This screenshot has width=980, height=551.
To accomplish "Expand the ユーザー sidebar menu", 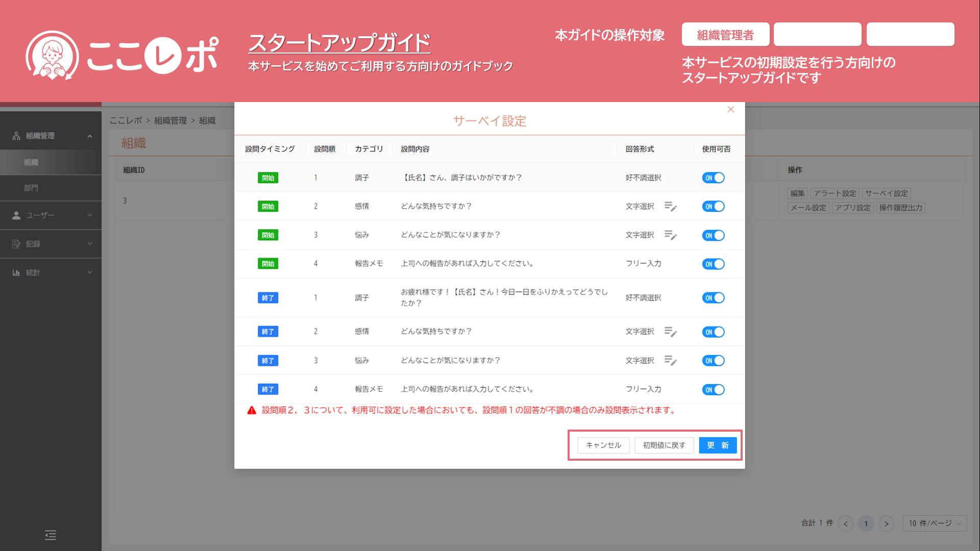I will pos(51,215).
